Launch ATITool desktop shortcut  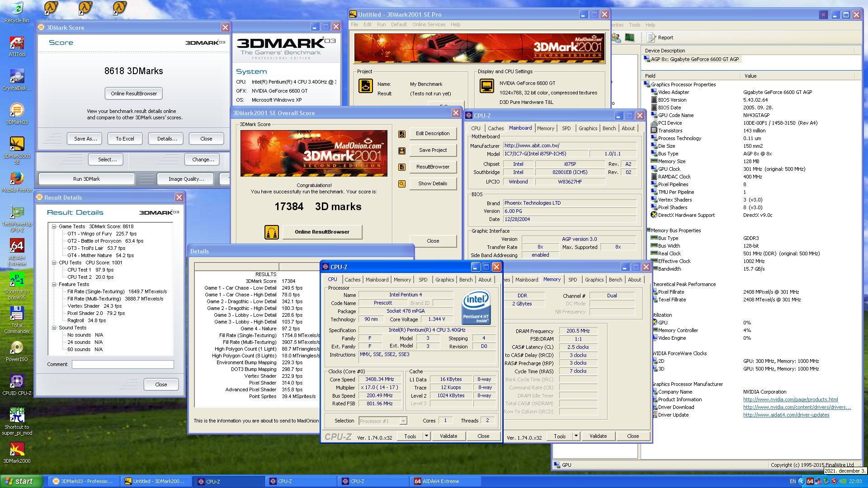pyautogui.click(x=17, y=46)
